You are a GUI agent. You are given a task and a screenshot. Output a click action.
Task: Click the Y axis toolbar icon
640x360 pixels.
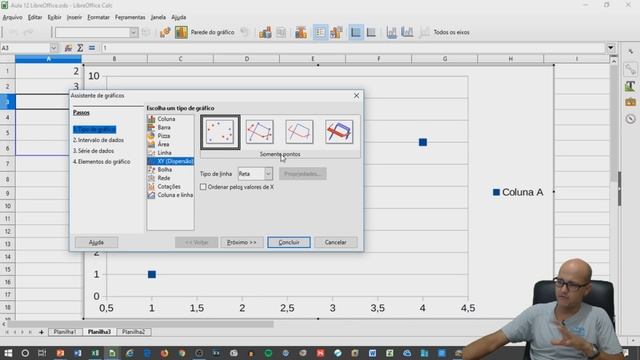407,32
